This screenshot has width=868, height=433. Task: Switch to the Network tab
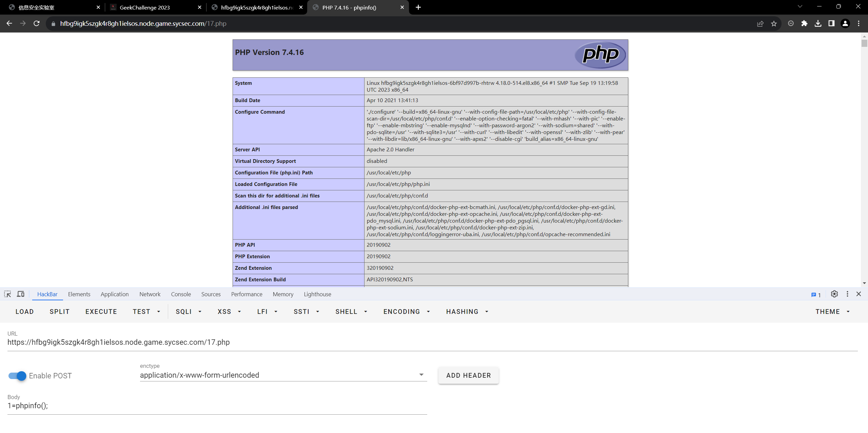point(150,294)
